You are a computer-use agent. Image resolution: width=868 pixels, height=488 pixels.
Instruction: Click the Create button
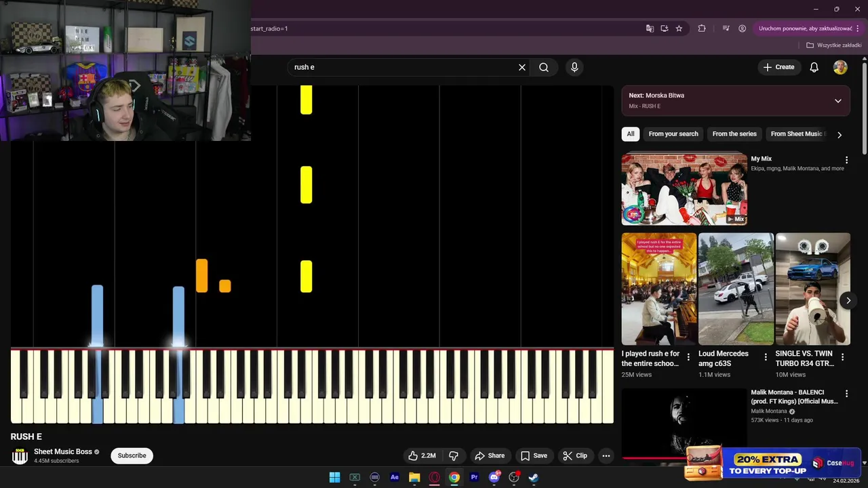778,67
